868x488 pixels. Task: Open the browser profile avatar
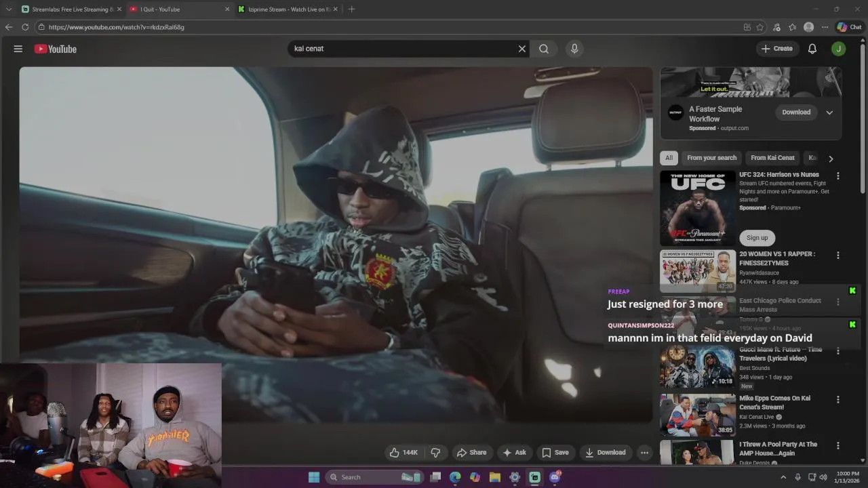pyautogui.click(x=808, y=27)
